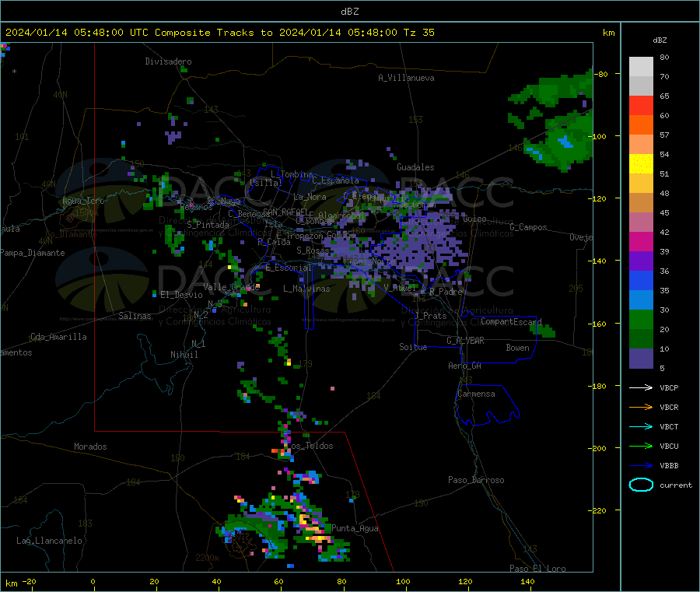Click the Cda_Amarilla map label
This screenshot has width=700, height=592.
59,337
